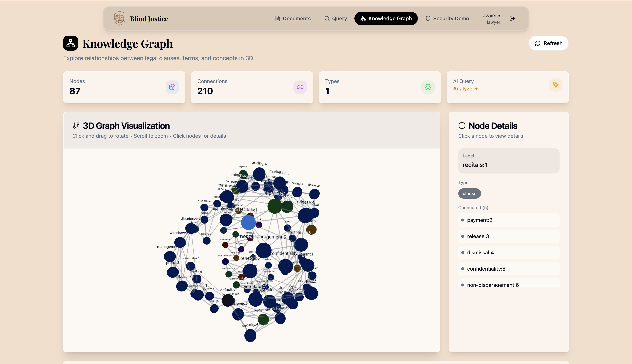
Task: Click the security:4 node at graph bottom
Action: coord(250,336)
